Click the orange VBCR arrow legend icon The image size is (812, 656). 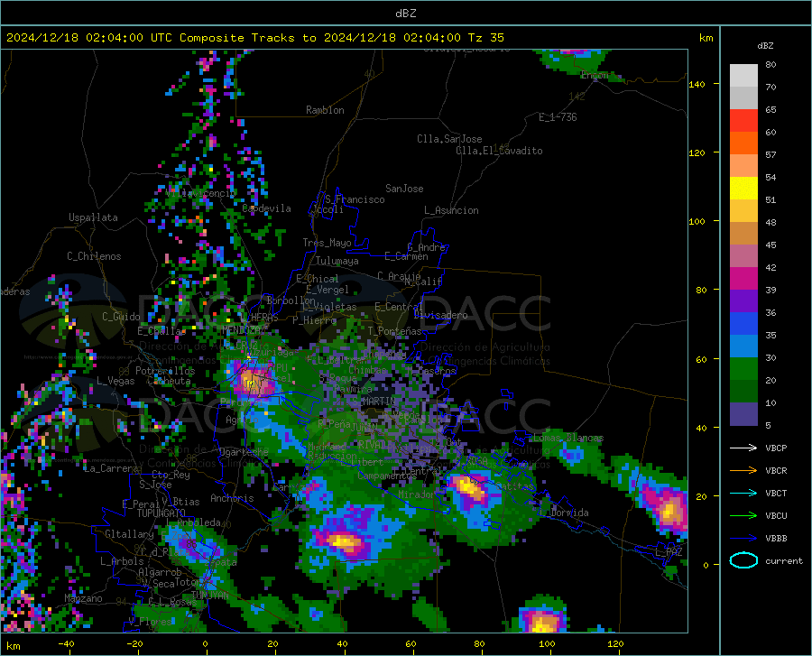pyautogui.click(x=743, y=471)
